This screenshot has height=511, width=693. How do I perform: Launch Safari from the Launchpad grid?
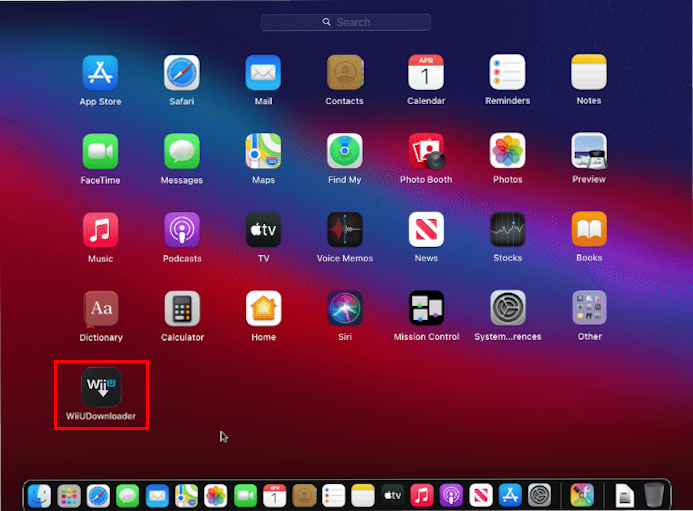[x=182, y=73]
